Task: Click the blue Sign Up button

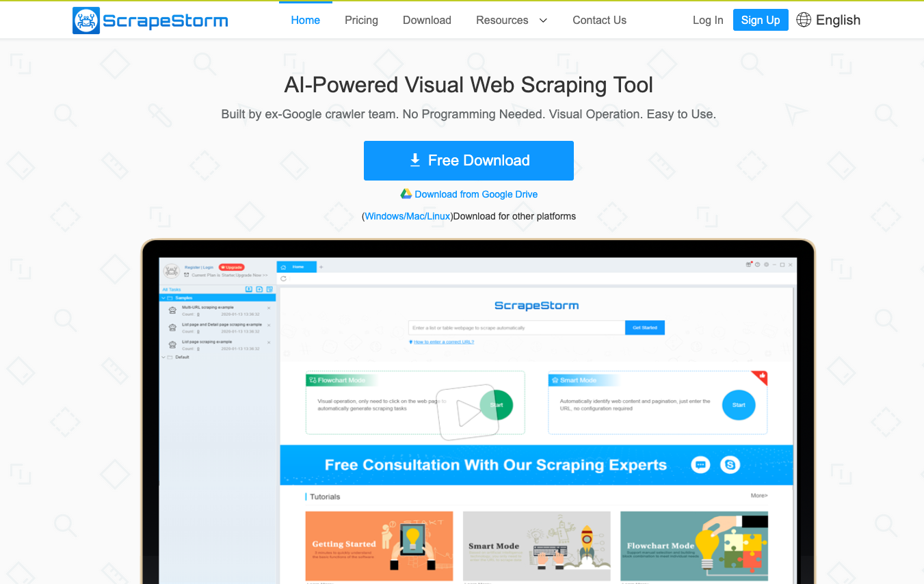Action: (x=761, y=20)
